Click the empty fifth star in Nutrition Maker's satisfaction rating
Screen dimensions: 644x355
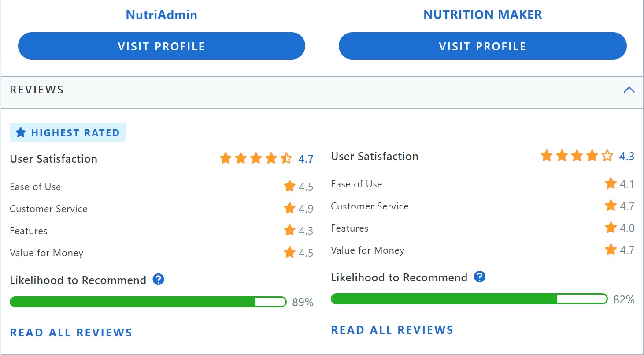[x=607, y=155]
